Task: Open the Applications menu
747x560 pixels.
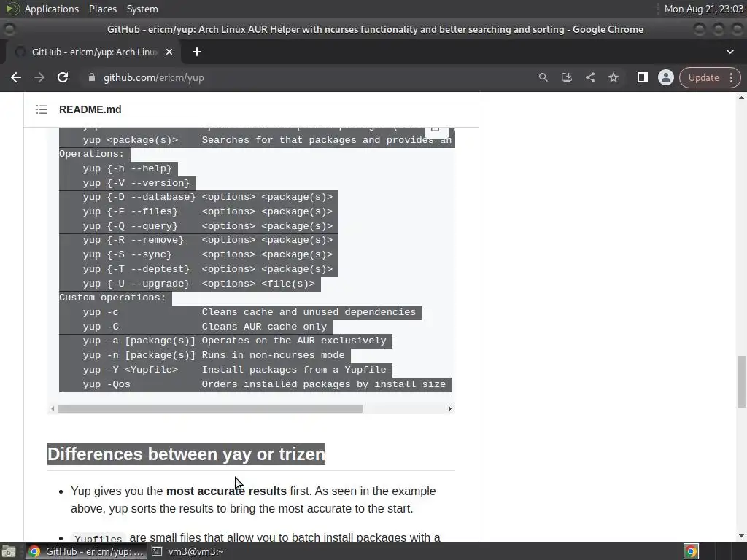Action: click(52, 9)
